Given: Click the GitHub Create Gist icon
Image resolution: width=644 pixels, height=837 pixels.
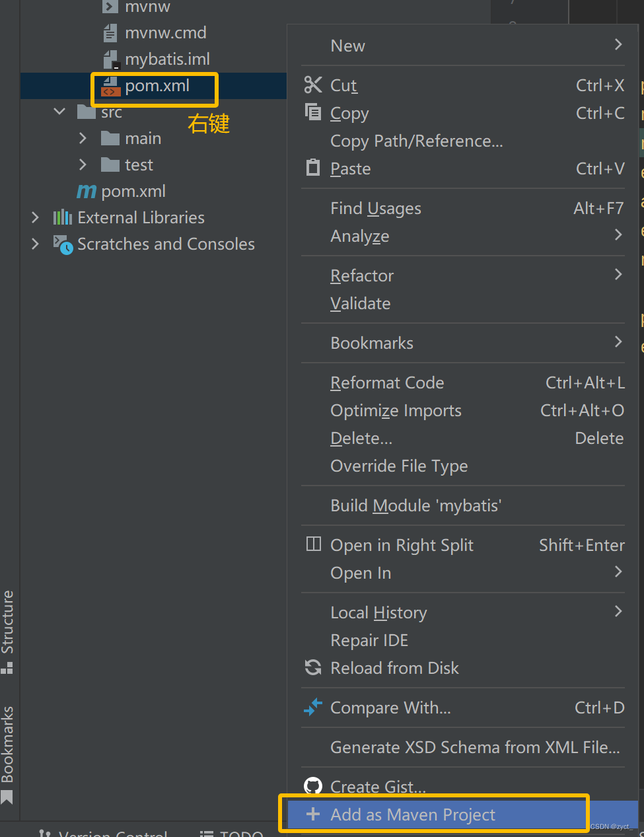Looking at the screenshot, I should click(x=312, y=786).
